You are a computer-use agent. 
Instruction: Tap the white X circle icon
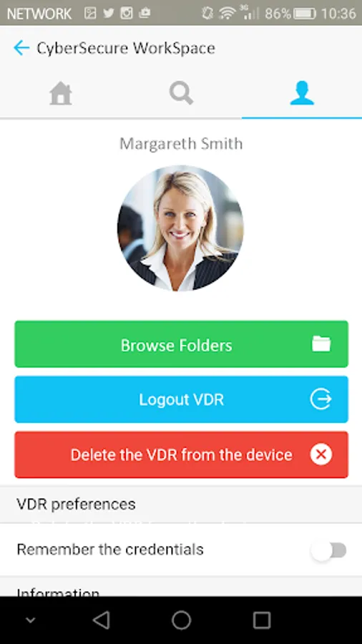tap(321, 454)
